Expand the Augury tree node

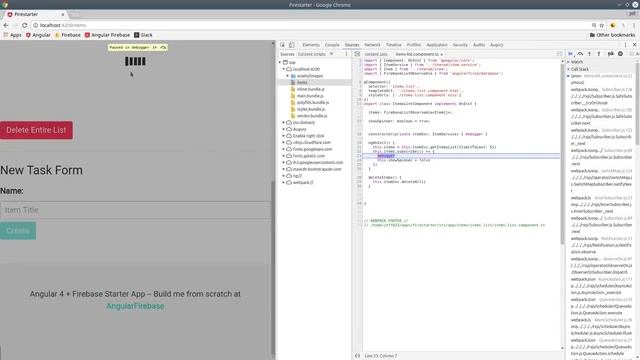[284, 129]
